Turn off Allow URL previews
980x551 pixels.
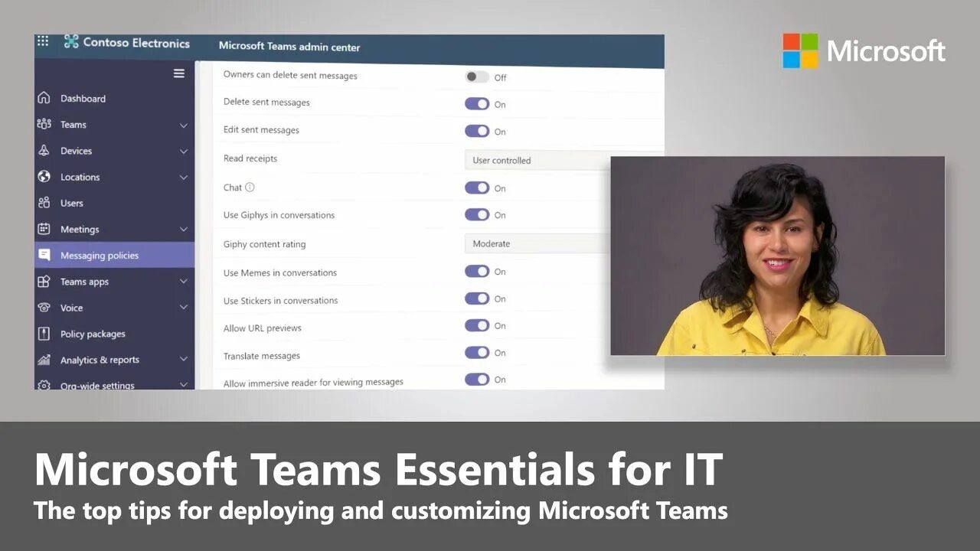pyautogui.click(x=477, y=325)
